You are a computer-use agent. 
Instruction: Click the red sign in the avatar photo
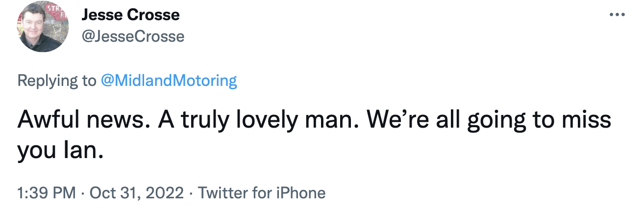pos(55,11)
